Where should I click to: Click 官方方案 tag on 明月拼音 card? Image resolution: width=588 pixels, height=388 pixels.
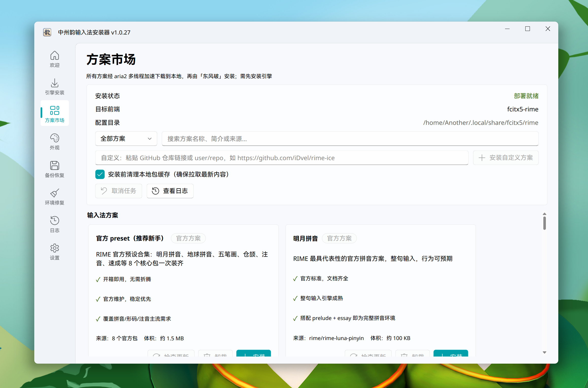coord(339,238)
